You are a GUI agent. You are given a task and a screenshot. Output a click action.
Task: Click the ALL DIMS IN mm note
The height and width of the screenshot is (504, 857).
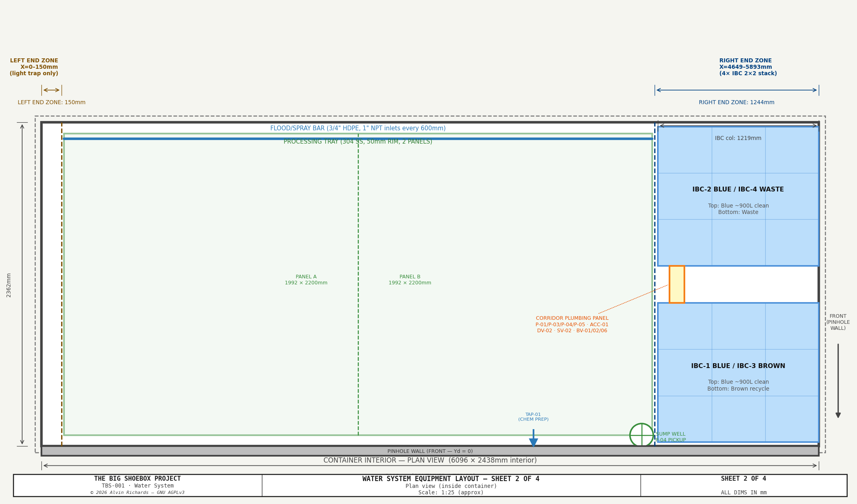[744, 493]
